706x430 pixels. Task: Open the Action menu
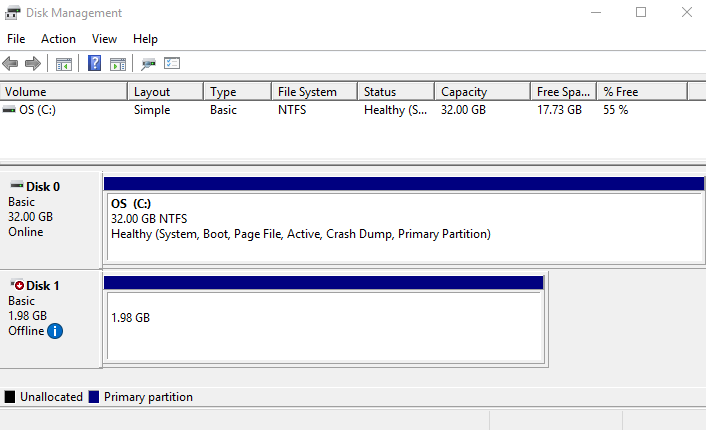58,39
